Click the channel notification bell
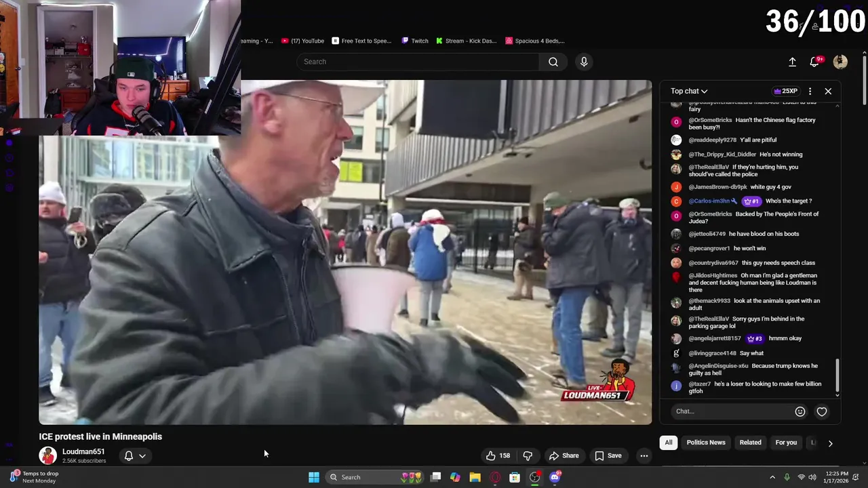Viewport: 868px width, 488px height. pyautogui.click(x=128, y=455)
